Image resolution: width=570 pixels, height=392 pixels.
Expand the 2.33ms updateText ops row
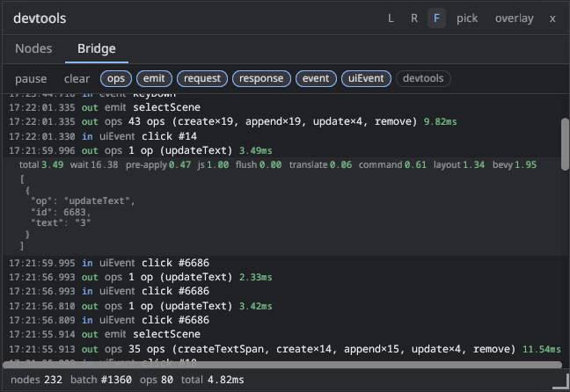point(281,277)
